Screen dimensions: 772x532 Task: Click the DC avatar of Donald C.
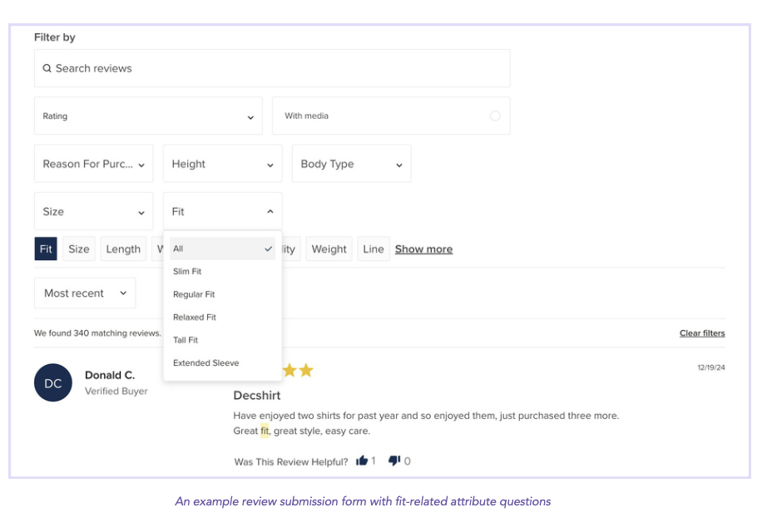coord(53,383)
